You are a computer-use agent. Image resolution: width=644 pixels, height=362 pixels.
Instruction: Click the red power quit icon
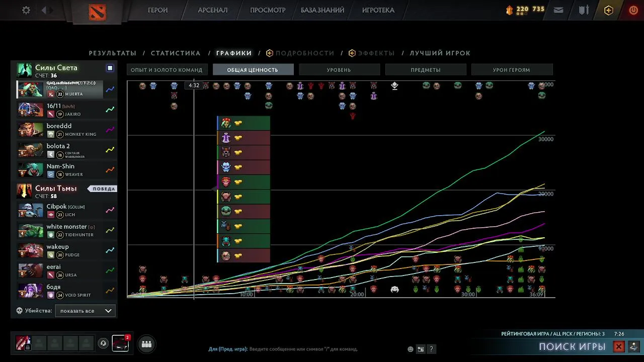pyautogui.click(x=633, y=10)
